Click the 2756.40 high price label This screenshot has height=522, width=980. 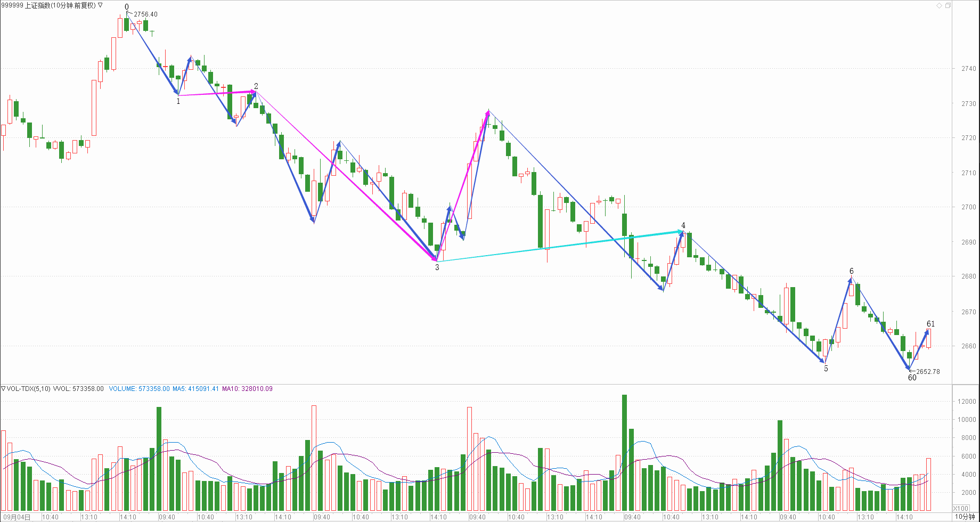point(145,14)
